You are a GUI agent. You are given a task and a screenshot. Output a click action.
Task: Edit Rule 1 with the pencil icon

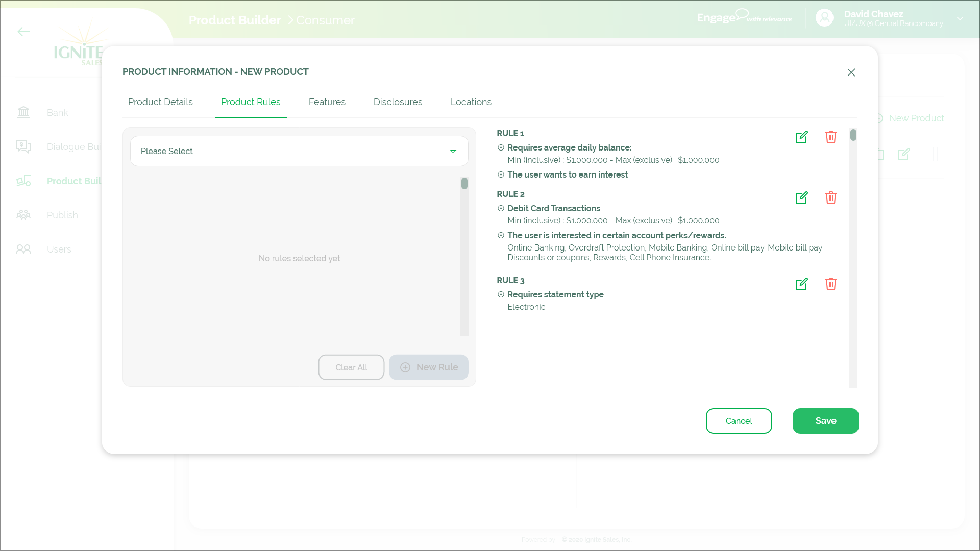pos(801,137)
